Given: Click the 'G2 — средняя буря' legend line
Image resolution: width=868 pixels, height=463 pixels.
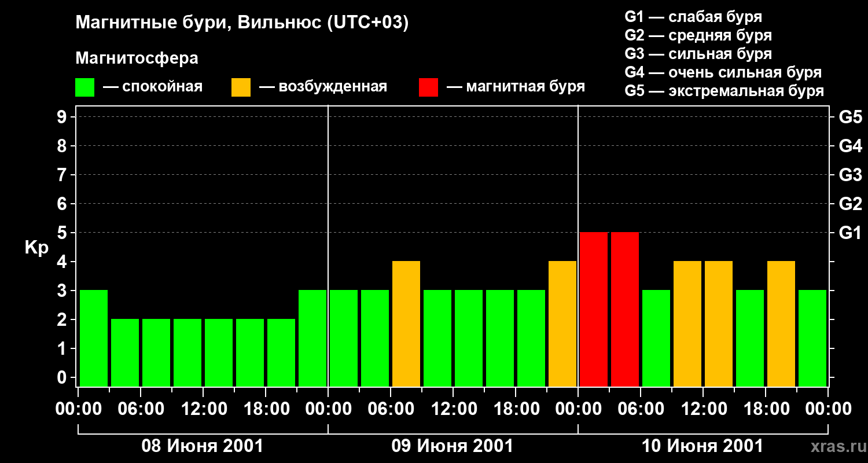Looking at the screenshot, I should 698,35.
